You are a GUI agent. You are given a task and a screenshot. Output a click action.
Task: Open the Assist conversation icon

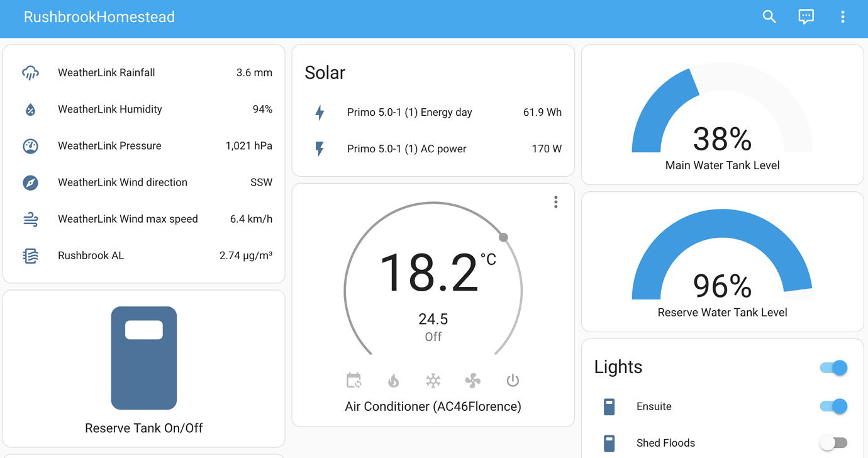806,17
